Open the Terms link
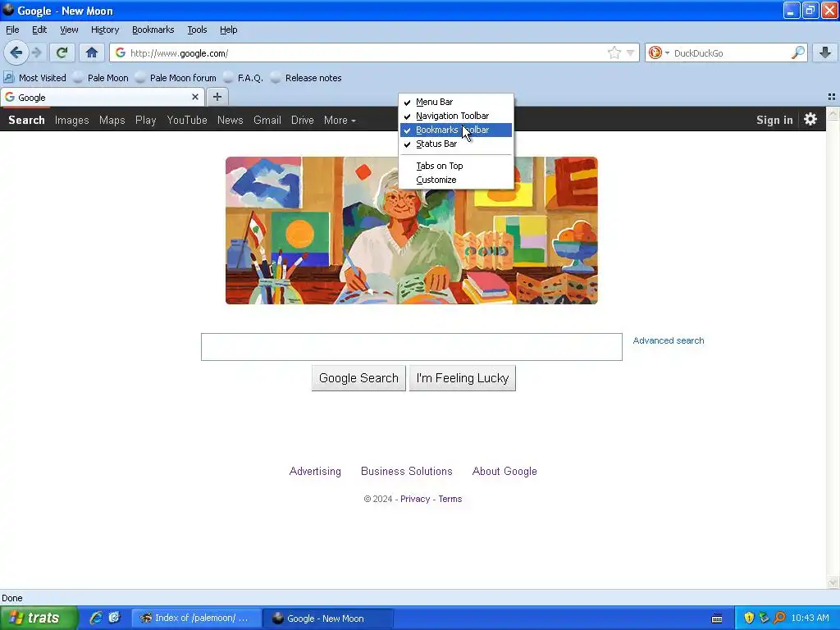The image size is (840, 630). coord(450,499)
